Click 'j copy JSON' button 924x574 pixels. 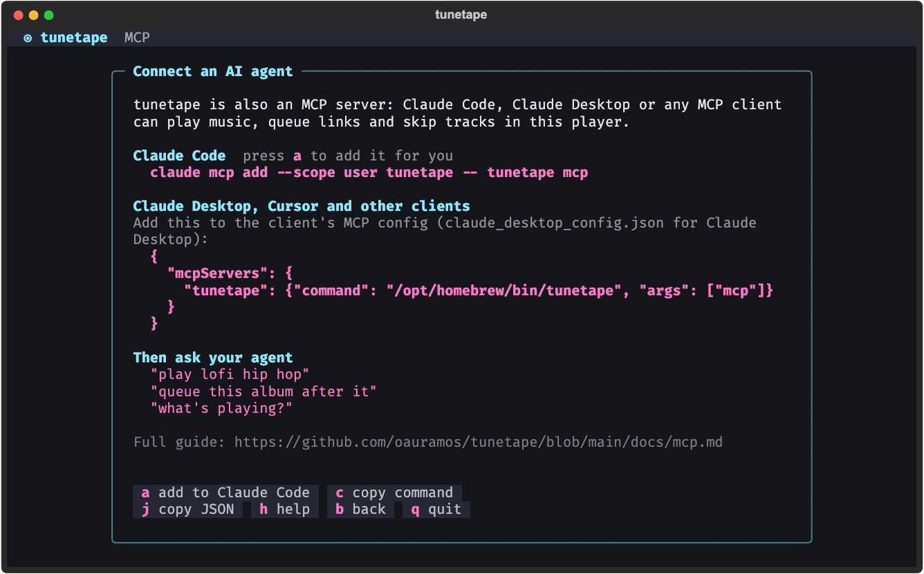point(187,510)
